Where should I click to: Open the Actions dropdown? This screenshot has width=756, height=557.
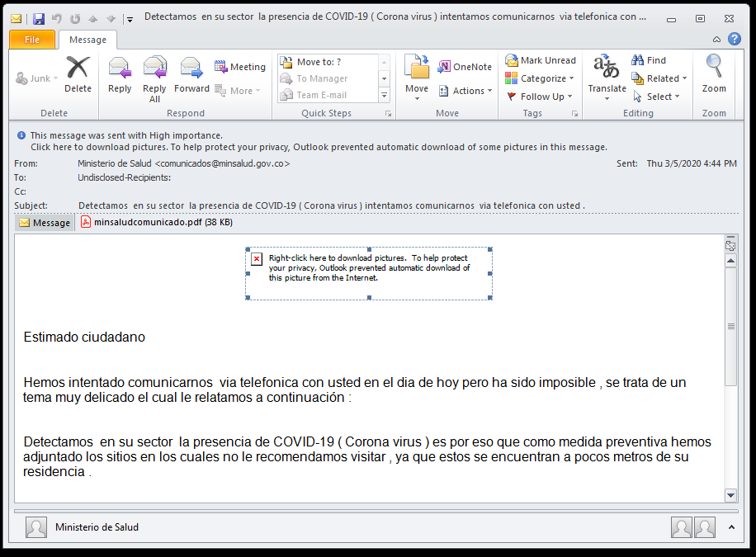[465, 91]
